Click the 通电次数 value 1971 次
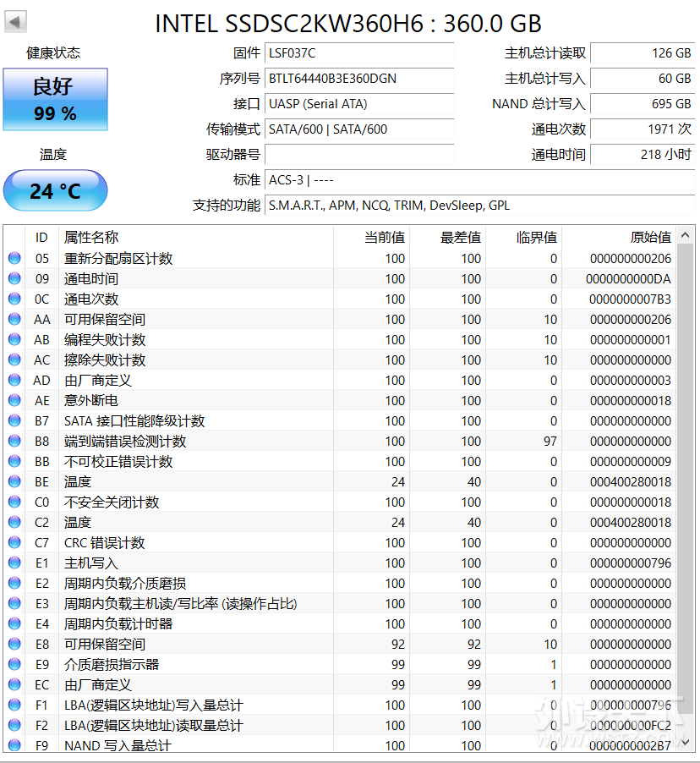The height and width of the screenshot is (763, 700). coord(642,129)
